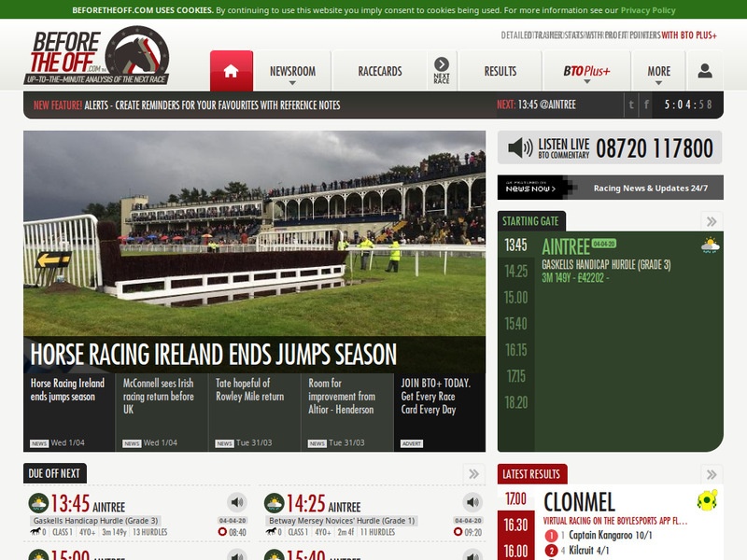Select 13.45 in Starting Gate times

point(516,245)
